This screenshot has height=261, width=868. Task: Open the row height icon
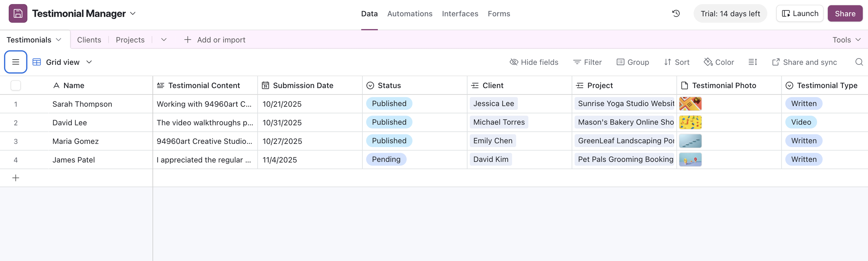point(752,62)
